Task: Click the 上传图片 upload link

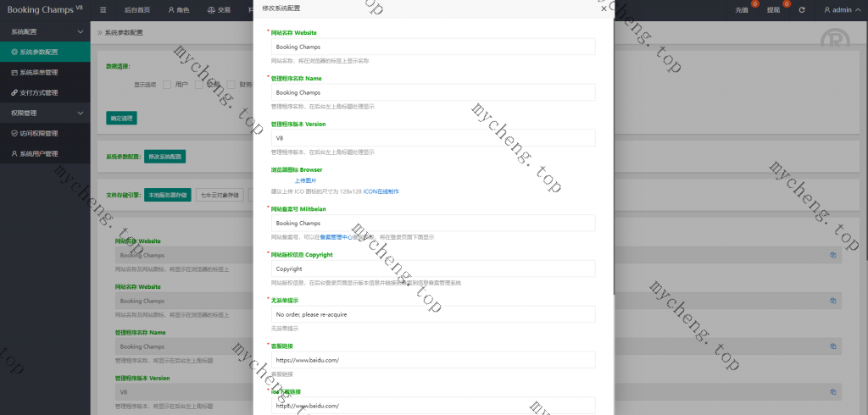Action: (x=305, y=181)
